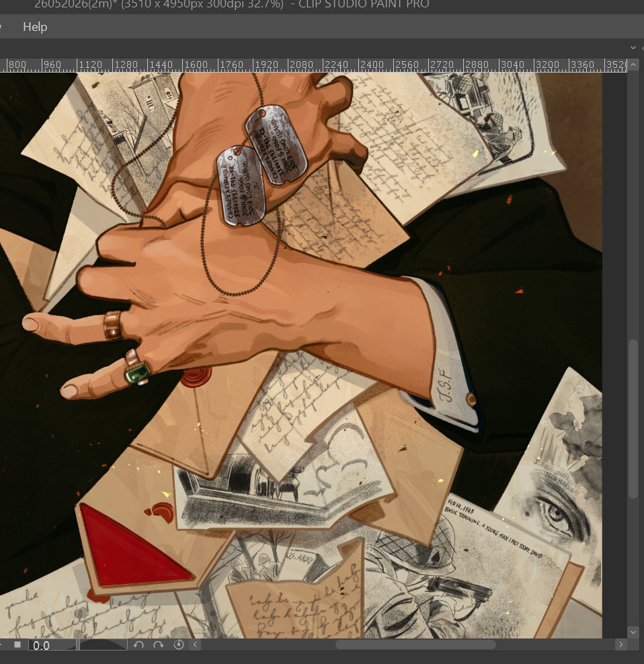Click ruler mark labeled 2560
The height and width of the screenshot is (664, 644).
[407, 65]
